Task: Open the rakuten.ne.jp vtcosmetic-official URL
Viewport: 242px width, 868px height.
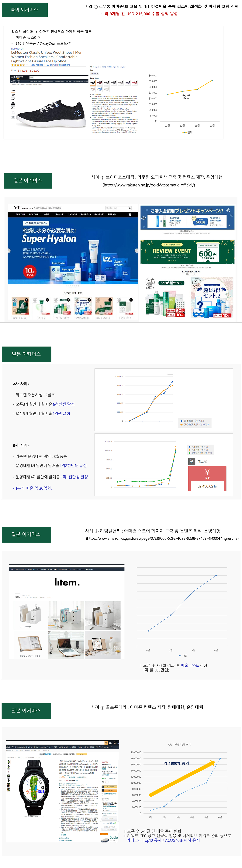Action: point(149,185)
